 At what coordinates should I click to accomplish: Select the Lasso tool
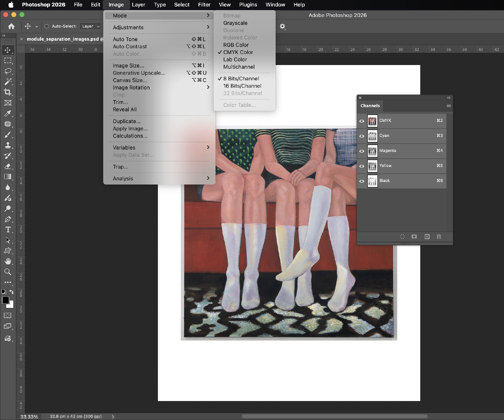[x=8, y=71]
